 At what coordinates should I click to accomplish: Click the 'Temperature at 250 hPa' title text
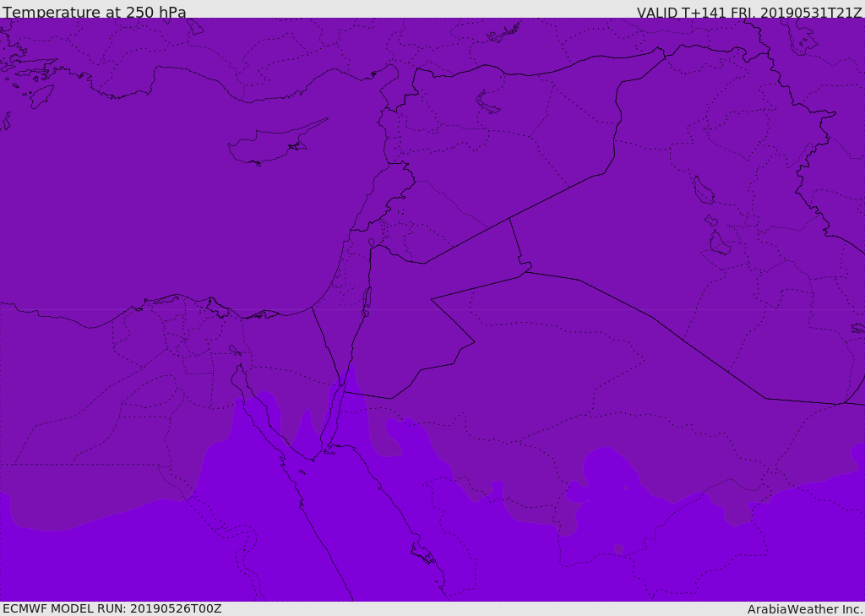tap(95, 12)
